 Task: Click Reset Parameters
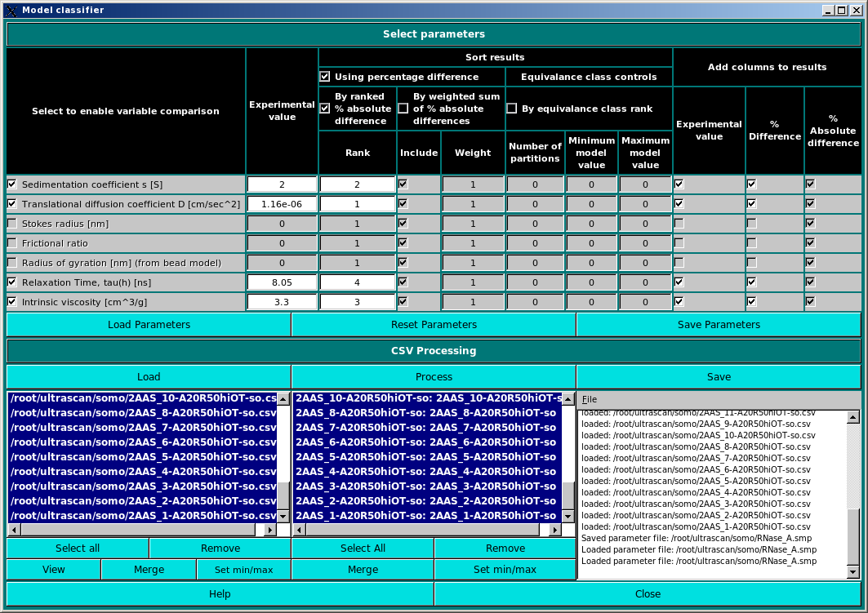click(433, 324)
